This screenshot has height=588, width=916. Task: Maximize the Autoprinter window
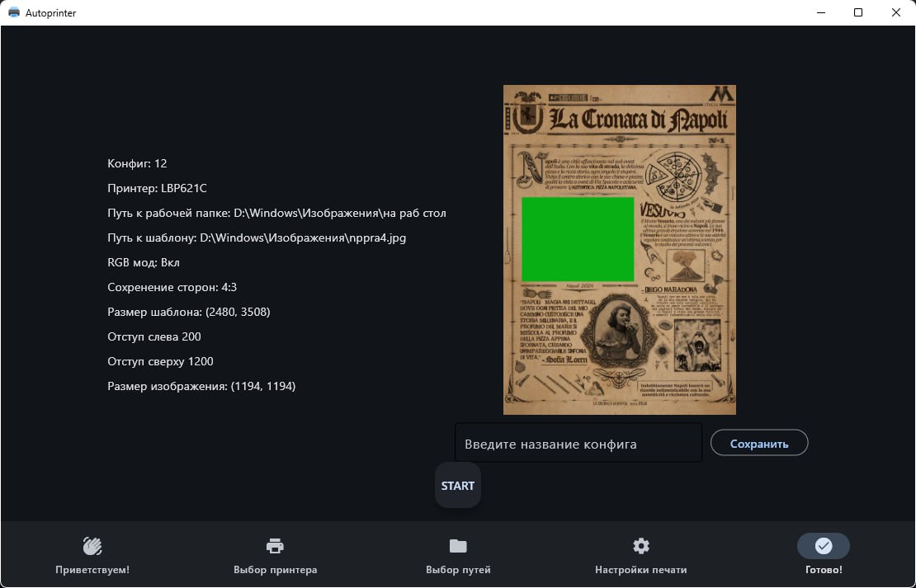click(858, 12)
